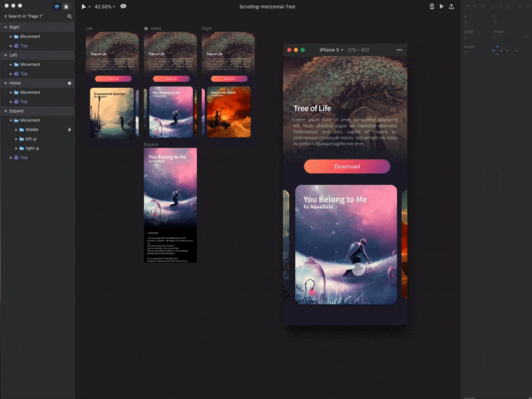532x399 pixels.
Task: Expand the Middle group triangle
Action: pos(16,130)
